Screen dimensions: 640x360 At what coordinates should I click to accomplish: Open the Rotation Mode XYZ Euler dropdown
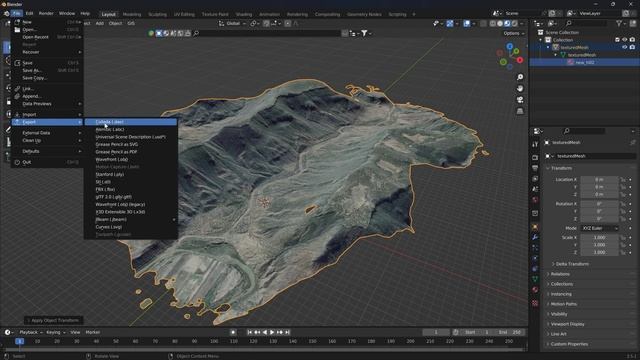[600, 228]
